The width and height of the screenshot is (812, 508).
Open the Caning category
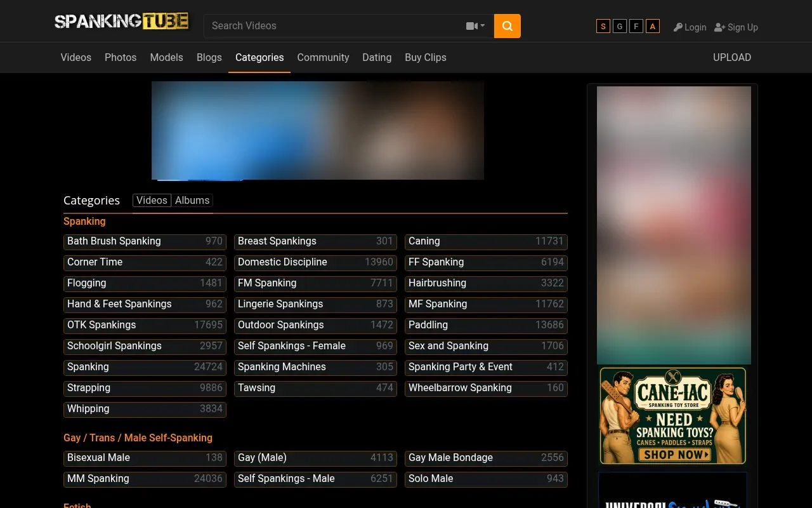[486, 241]
